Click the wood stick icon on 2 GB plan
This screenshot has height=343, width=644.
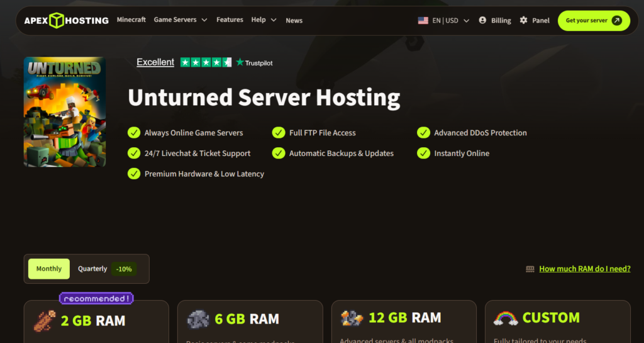pyautogui.click(x=45, y=321)
